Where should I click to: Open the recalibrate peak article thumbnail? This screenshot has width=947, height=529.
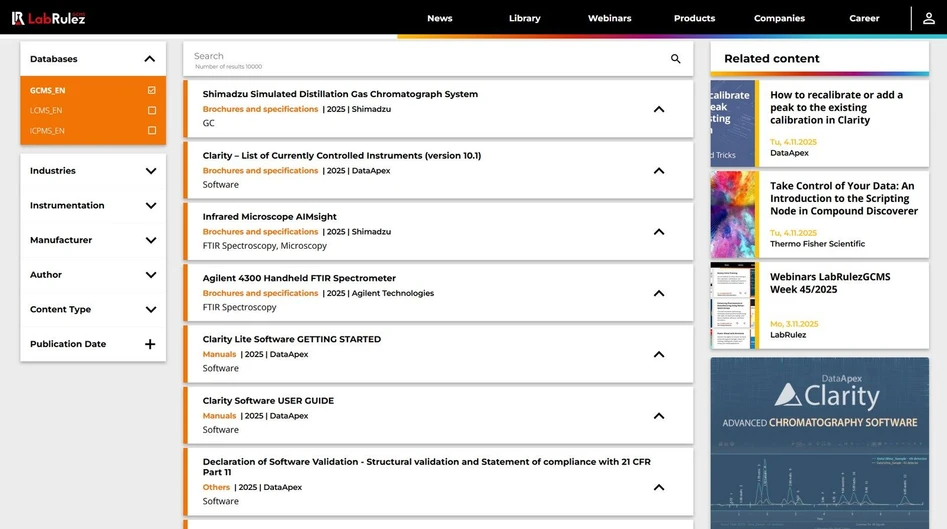coord(733,124)
